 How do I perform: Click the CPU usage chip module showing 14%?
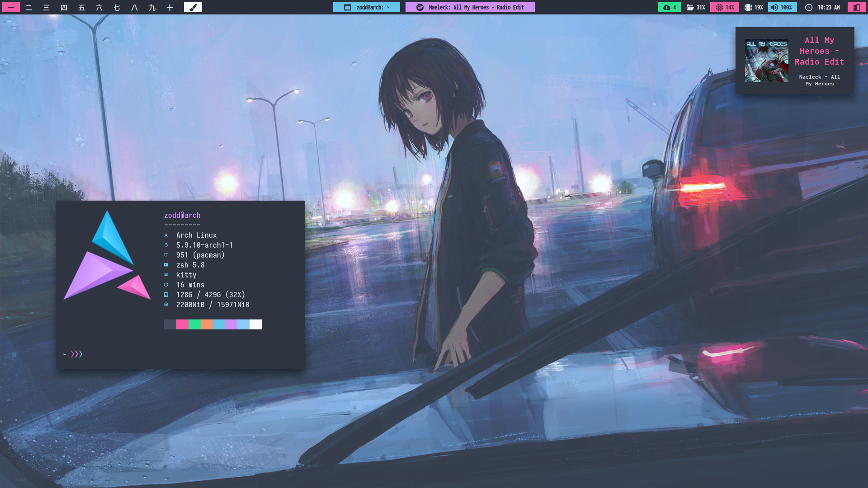(724, 7)
